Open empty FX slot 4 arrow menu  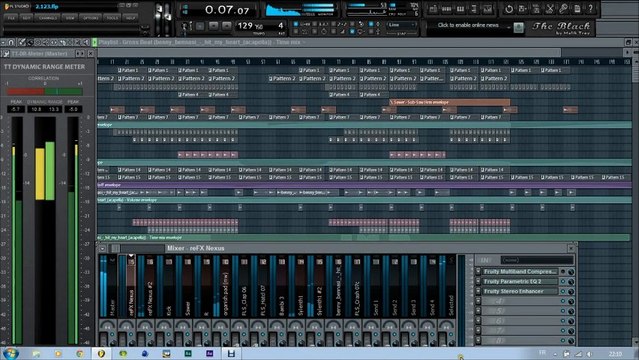click(x=478, y=301)
